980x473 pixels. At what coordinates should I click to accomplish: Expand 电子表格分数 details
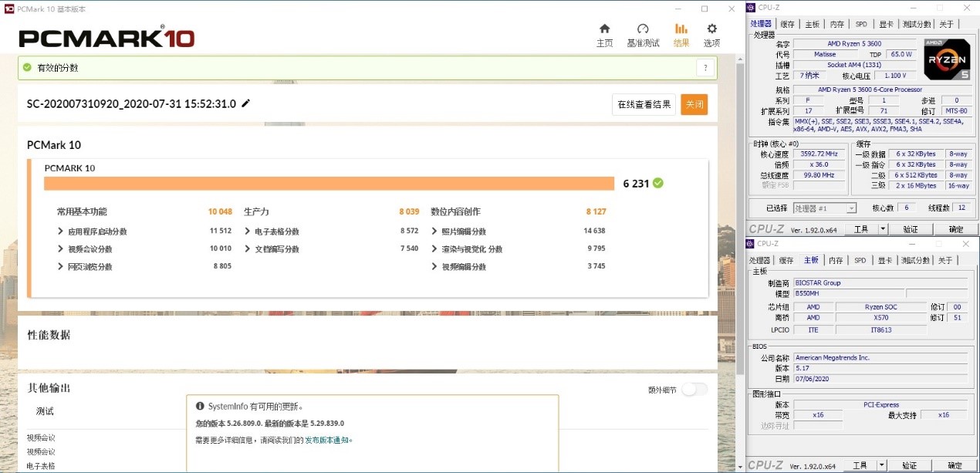pos(248,231)
